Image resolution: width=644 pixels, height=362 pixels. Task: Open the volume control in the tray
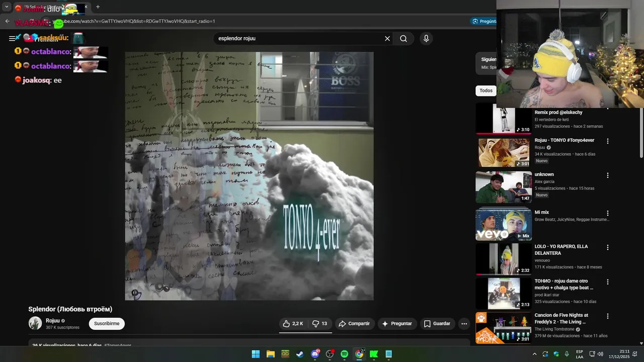click(x=600, y=354)
